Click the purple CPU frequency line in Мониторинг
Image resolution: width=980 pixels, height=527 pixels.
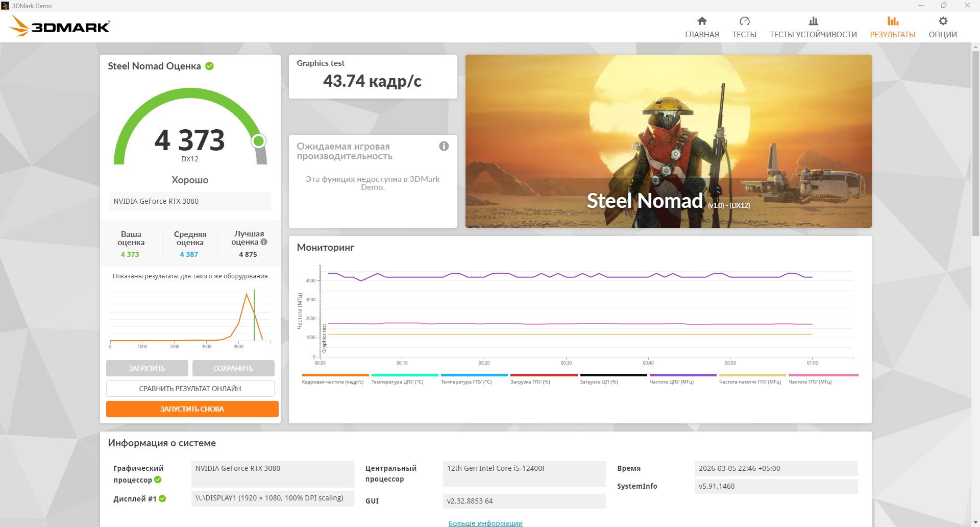point(570,276)
